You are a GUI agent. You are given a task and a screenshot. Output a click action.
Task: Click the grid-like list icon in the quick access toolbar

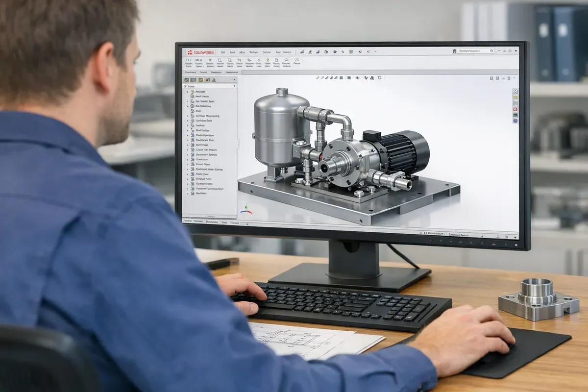351,51
